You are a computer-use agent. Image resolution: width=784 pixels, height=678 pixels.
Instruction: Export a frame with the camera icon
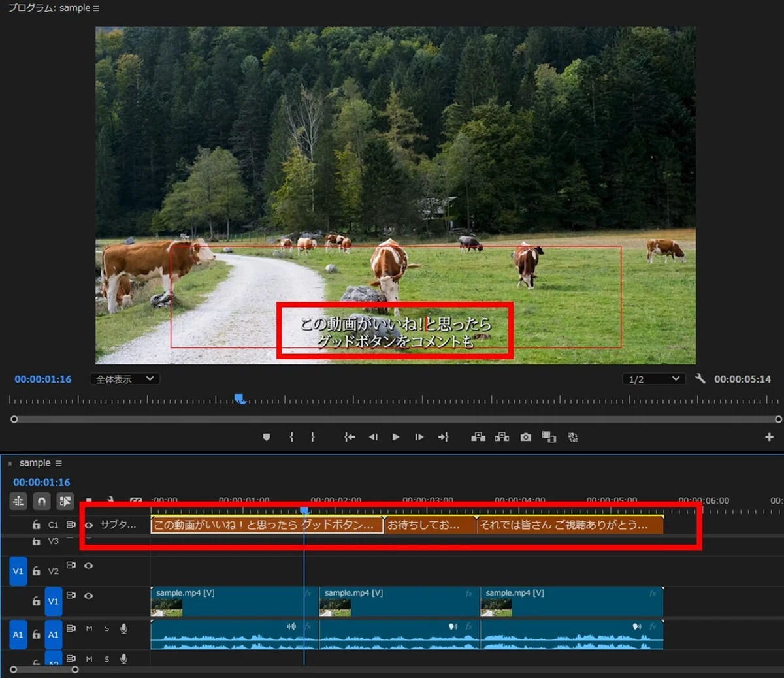[526, 437]
